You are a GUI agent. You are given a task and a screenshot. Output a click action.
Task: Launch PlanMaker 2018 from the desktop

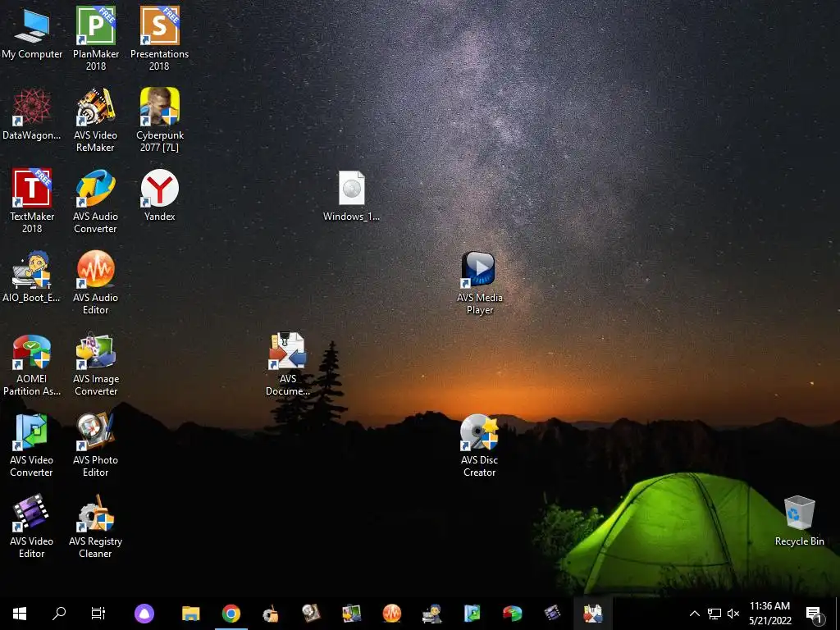tap(96, 39)
